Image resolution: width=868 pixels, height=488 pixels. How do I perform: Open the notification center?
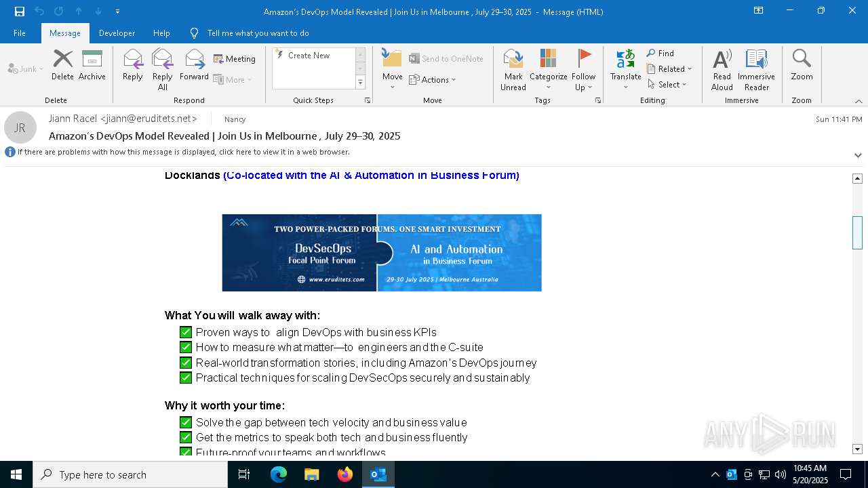tap(846, 474)
